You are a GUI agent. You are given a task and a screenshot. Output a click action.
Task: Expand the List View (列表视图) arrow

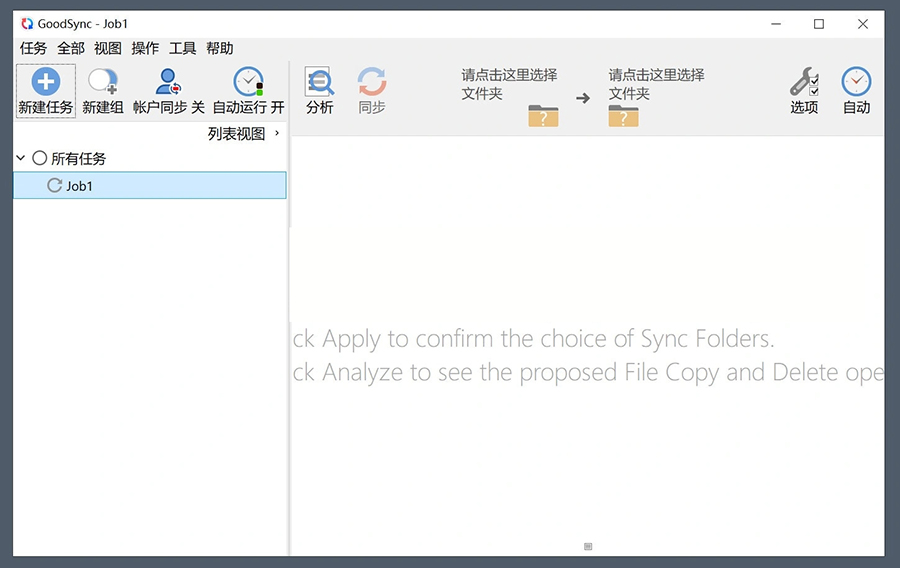coord(277,133)
